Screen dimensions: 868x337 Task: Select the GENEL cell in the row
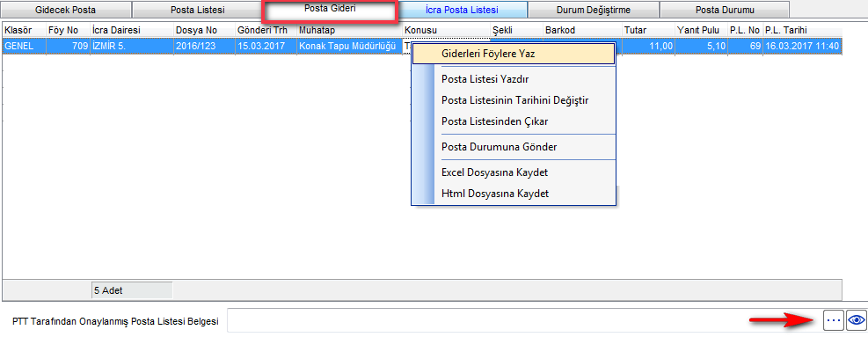pos(25,47)
